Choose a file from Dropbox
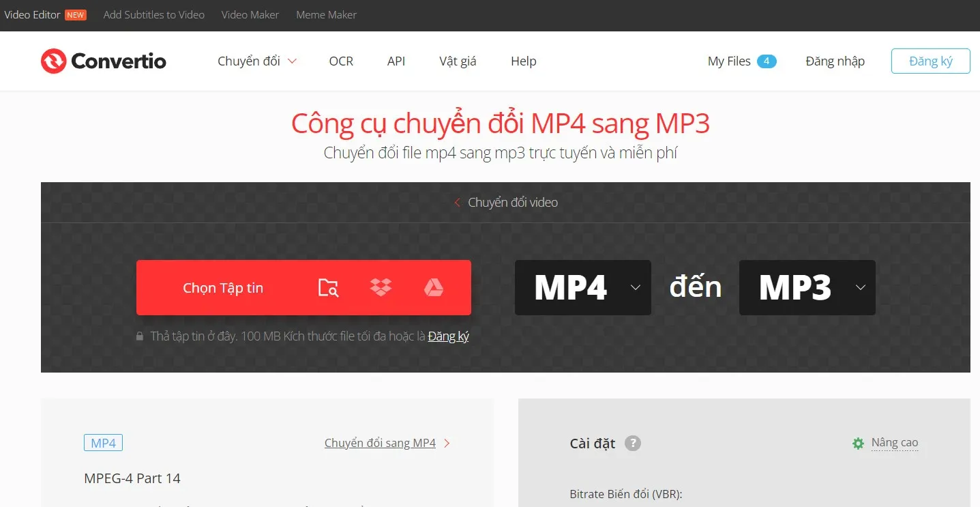The image size is (980, 507). click(x=381, y=287)
